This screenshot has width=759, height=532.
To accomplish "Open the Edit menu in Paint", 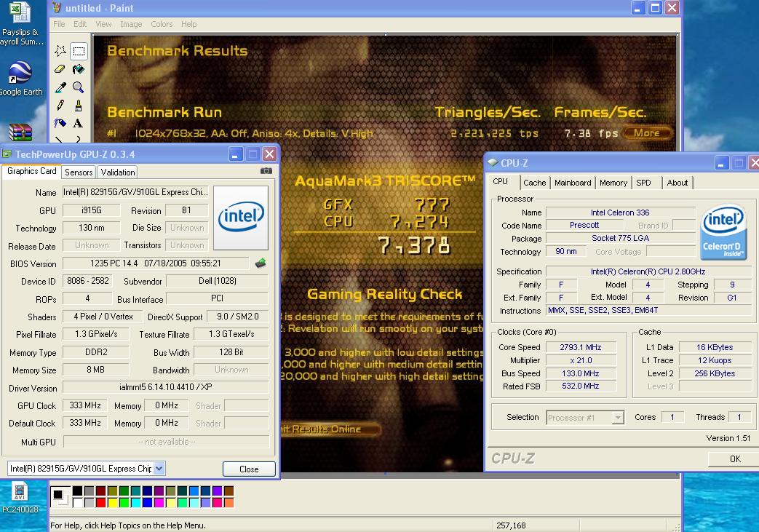I will [x=80, y=24].
